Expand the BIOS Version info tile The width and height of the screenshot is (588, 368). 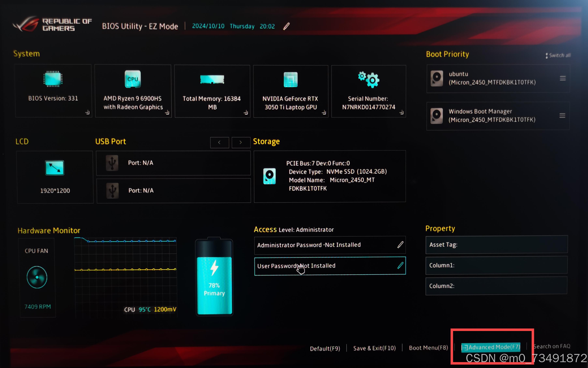coord(87,112)
